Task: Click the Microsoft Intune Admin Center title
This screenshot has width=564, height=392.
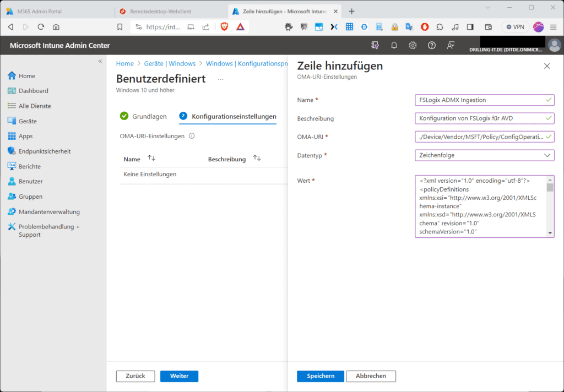Action: [59, 45]
